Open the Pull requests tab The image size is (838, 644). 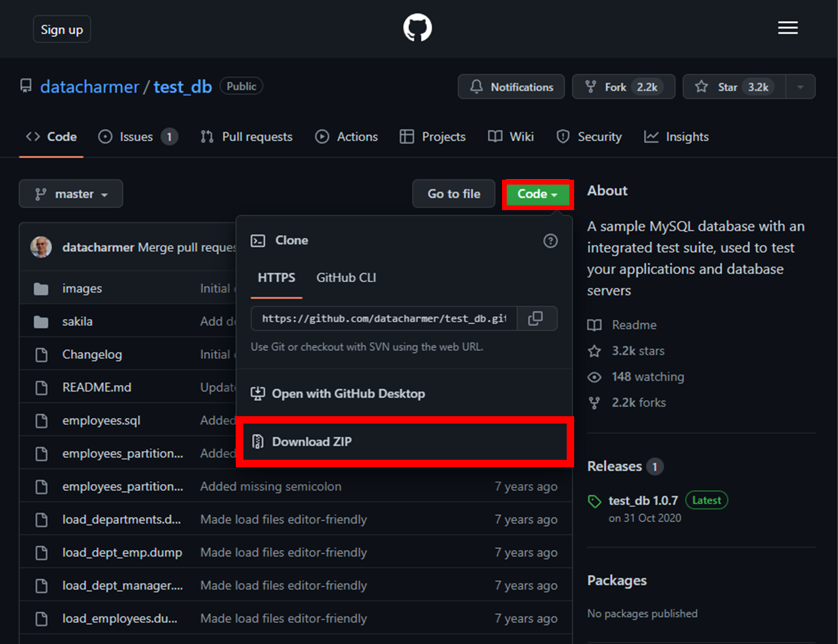[246, 137]
